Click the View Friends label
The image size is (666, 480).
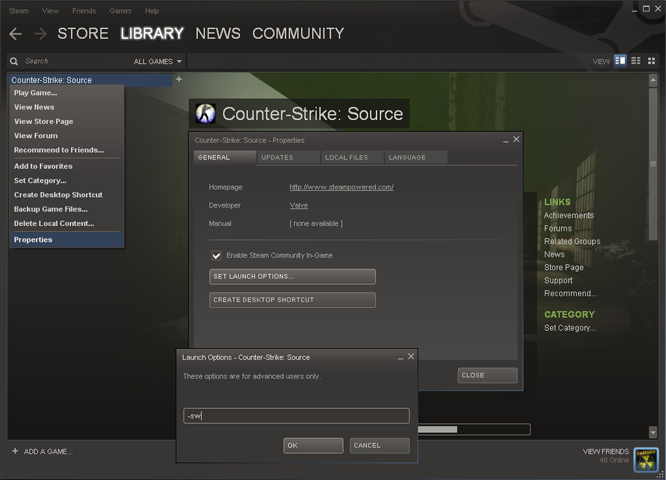(606, 451)
